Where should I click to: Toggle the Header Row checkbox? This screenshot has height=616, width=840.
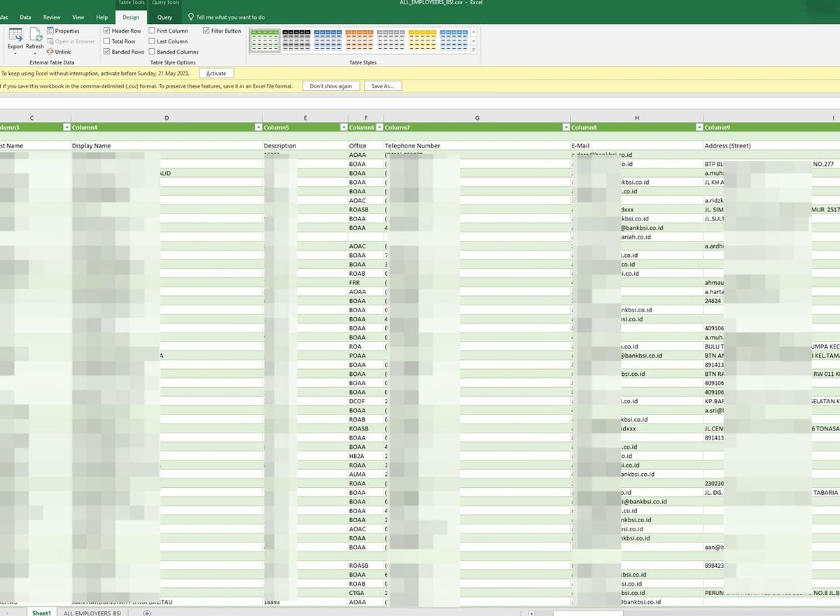click(106, 31)
